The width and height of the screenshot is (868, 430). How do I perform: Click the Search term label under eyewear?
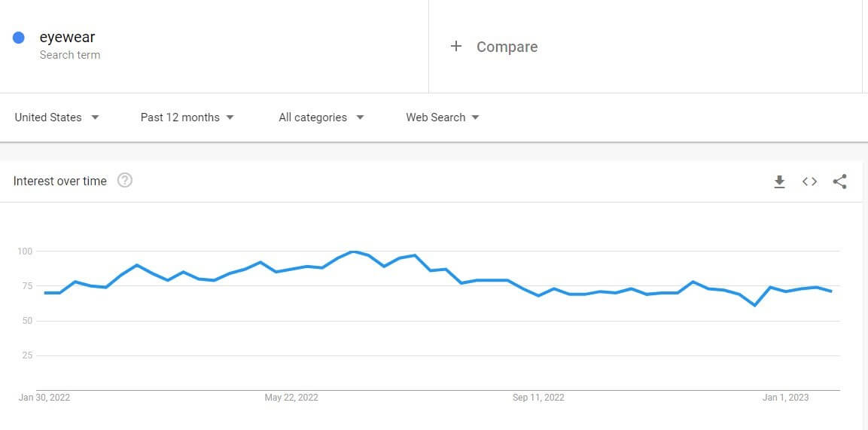(70, 55)
